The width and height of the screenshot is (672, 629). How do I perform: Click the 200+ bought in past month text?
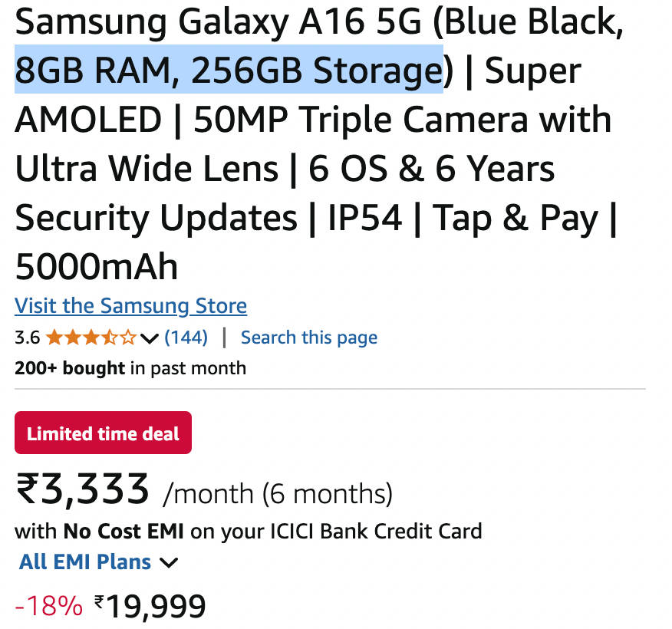(x=130, y=368)
